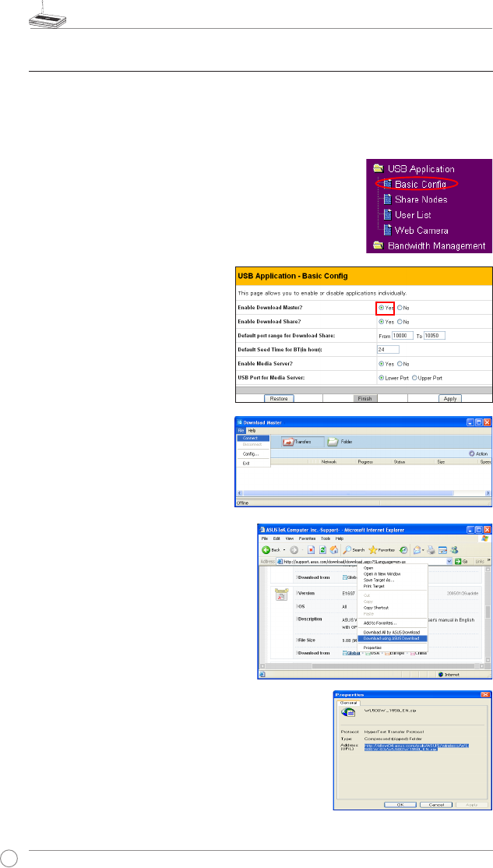The width and height of the screenshot is (493, 868).
Task: Click the Search toolbar button
Action: [354, 549]
